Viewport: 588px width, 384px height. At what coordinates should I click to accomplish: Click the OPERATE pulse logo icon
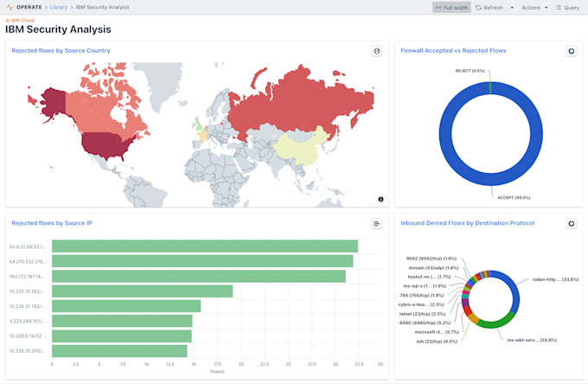(10, 7)
